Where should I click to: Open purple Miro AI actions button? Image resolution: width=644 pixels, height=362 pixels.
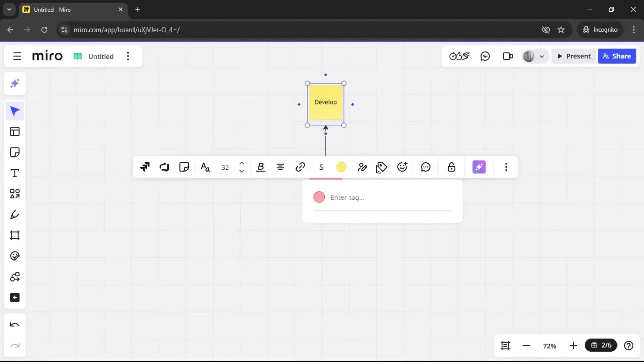click(479, 167)
